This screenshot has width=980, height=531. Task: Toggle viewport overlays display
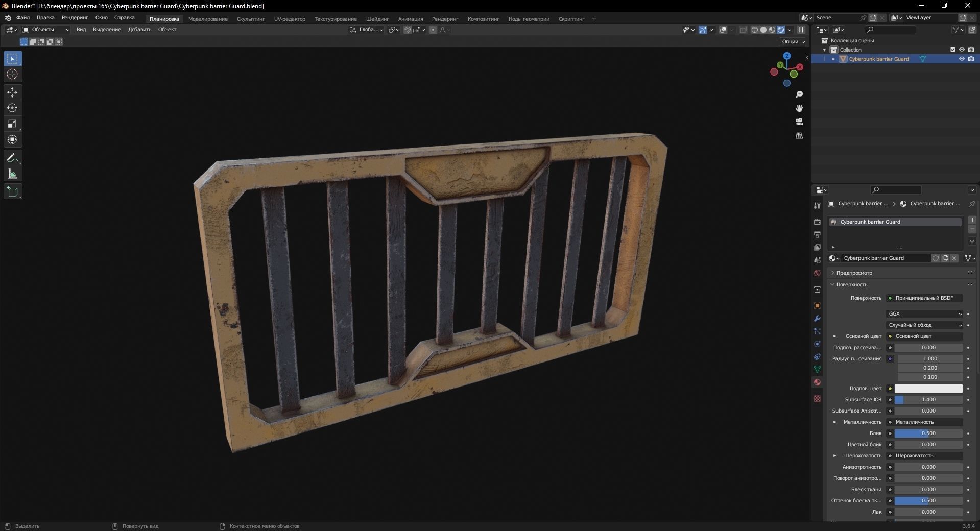pos(723,30)
